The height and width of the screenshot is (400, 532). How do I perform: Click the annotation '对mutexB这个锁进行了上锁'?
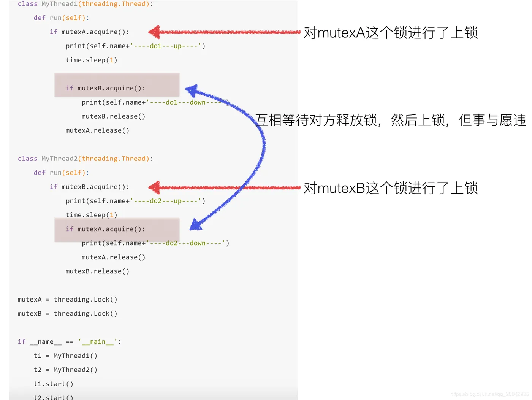(391, 188)
